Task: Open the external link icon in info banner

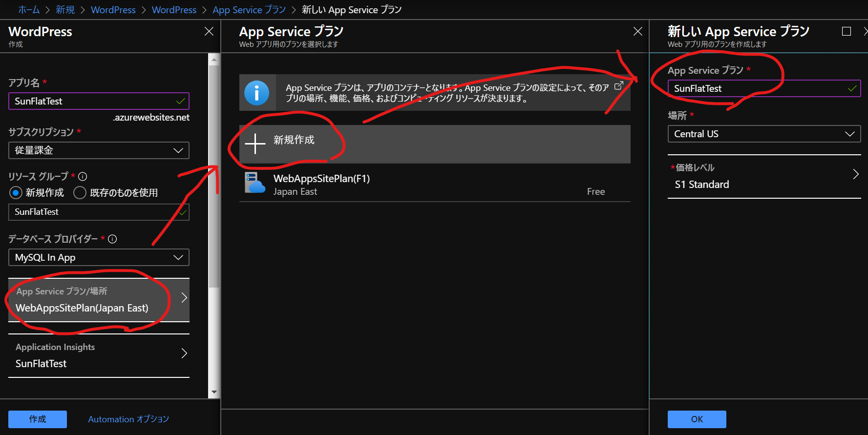Action: tap(618, 85)
